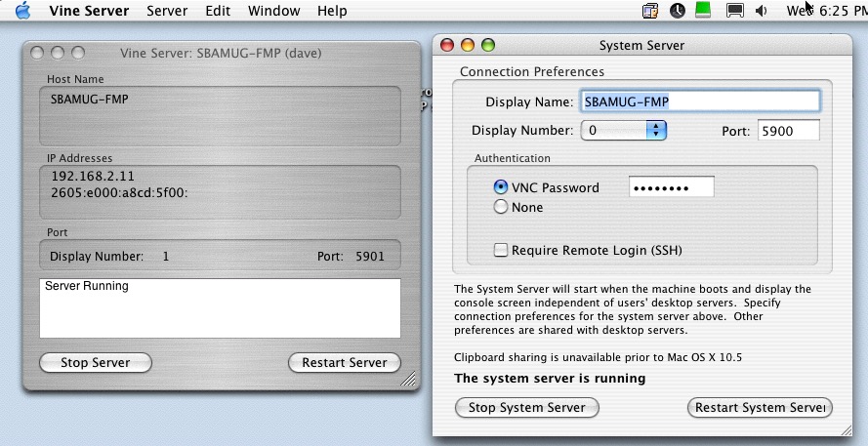Open the Server menu
Viewport: 868px width, 446px height.
pyautogui.click(x=167, y=11)
